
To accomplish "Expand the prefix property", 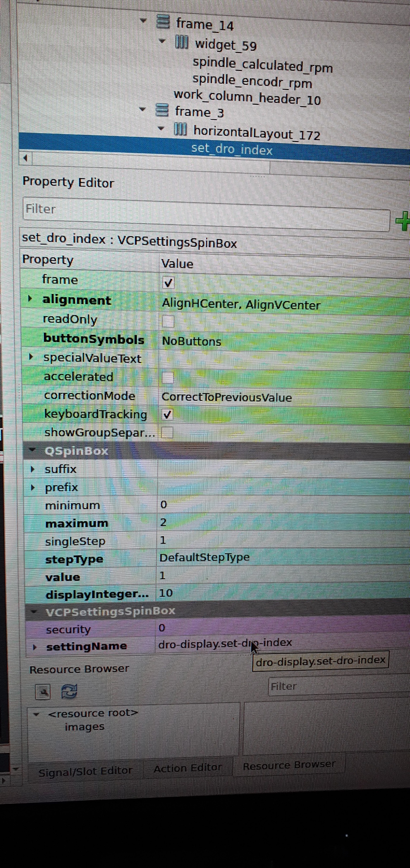I will point(33,487).
